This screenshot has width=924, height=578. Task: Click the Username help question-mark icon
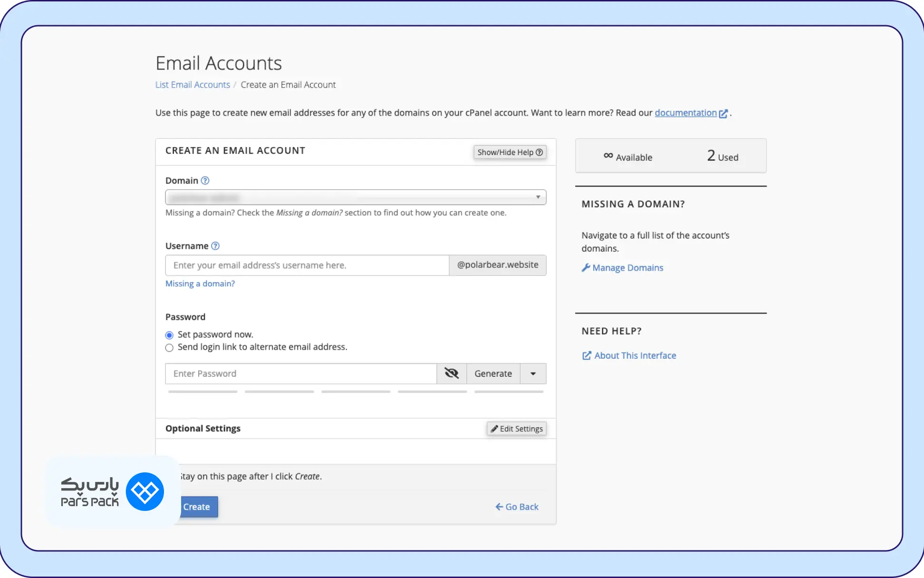215,246
